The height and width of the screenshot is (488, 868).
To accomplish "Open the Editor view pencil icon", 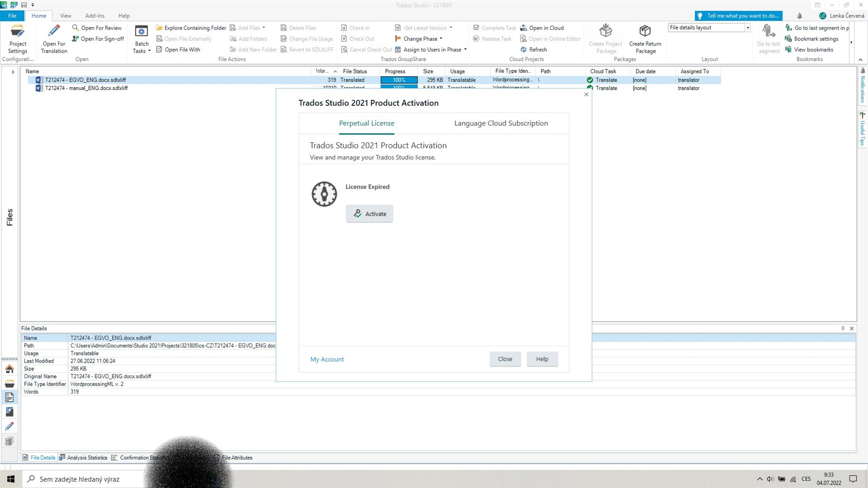I will coord(10,426).
